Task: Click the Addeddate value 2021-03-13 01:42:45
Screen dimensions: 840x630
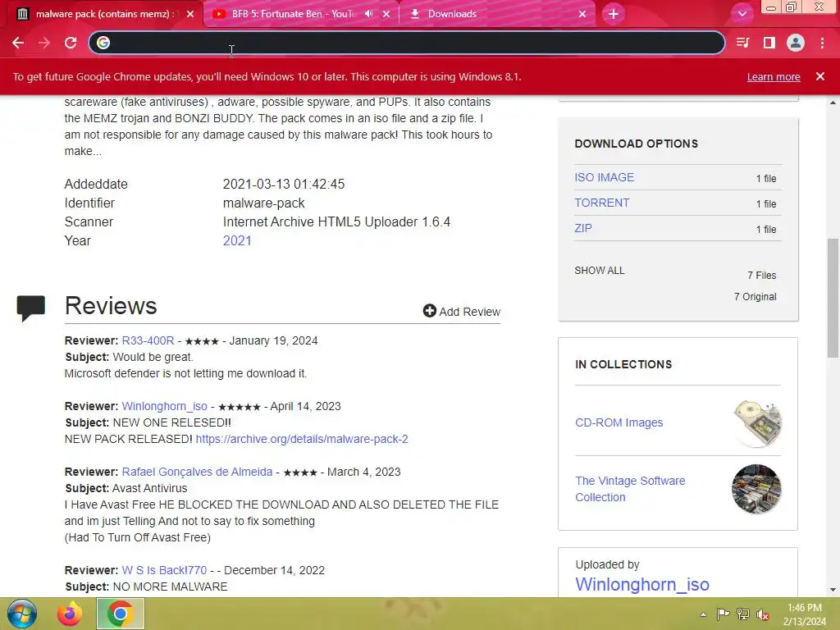Action: tap(283, 184)
